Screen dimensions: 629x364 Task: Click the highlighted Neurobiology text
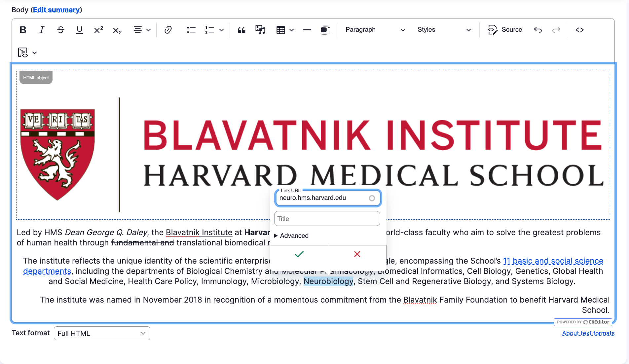coord(328,281)
